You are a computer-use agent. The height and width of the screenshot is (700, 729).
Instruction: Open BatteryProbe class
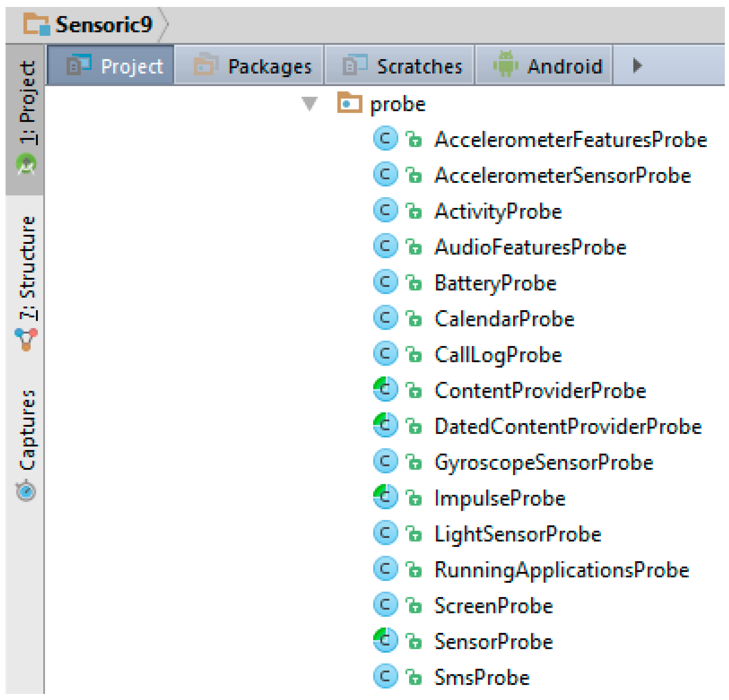click(x=495, y=283)
